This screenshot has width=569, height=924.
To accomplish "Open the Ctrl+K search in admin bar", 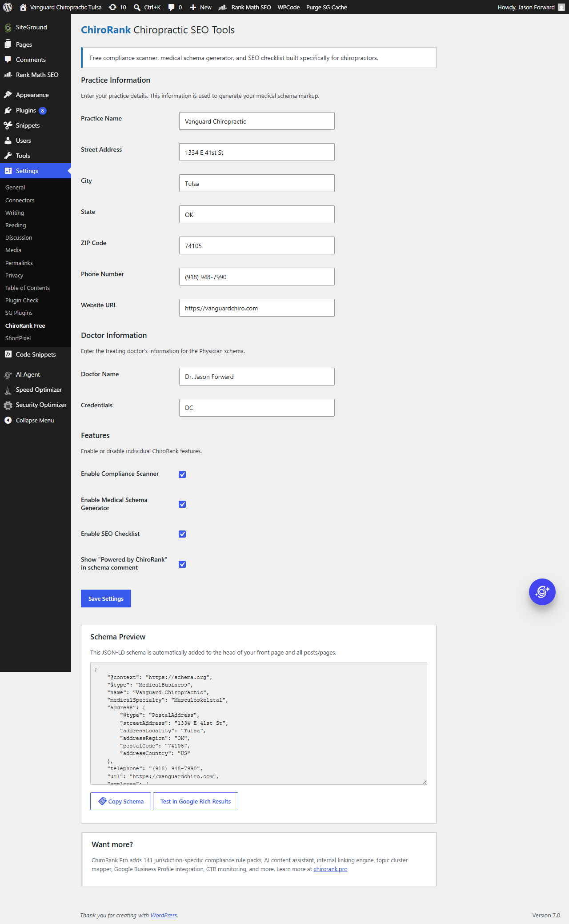I will click(x=147, y=7).
